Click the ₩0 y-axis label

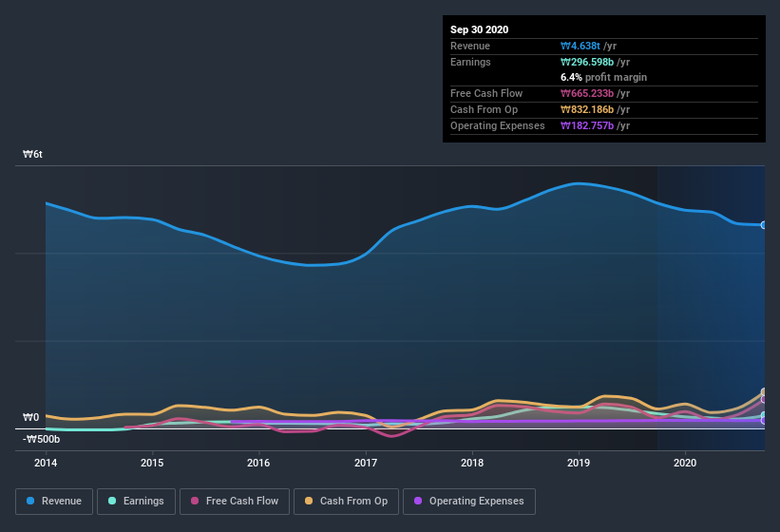click(30, 417)
